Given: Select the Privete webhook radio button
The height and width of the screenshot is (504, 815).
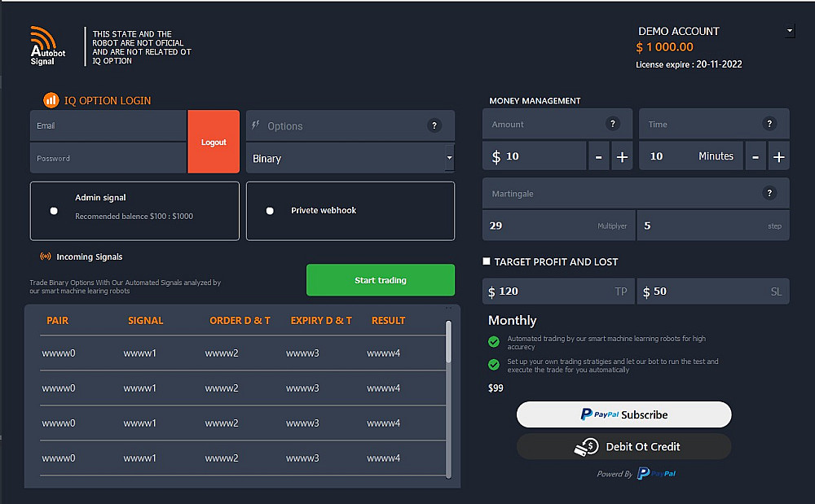Looking at the screenshot, I should [270, 211].
